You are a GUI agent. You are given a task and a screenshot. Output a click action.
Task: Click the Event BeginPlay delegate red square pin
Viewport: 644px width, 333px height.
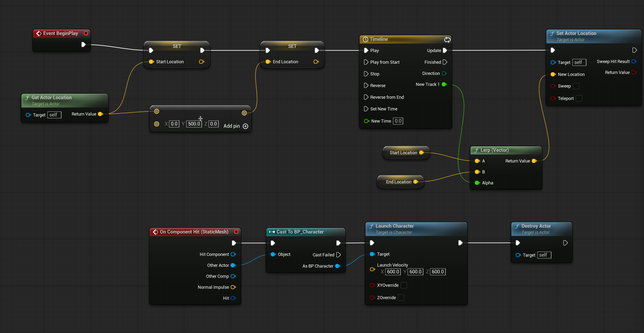click(x=86, y=33)
